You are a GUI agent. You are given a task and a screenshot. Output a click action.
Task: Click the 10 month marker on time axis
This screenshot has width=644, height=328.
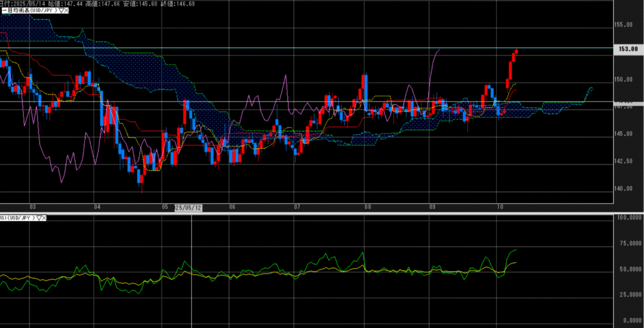pos(499,207)
